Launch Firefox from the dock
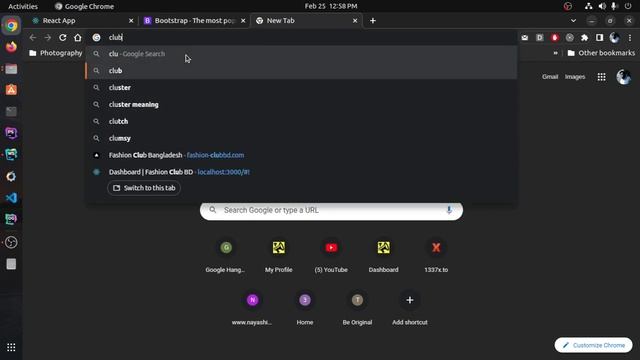The height and width of the screenshot is (360, 640). [x=11, y=47]
